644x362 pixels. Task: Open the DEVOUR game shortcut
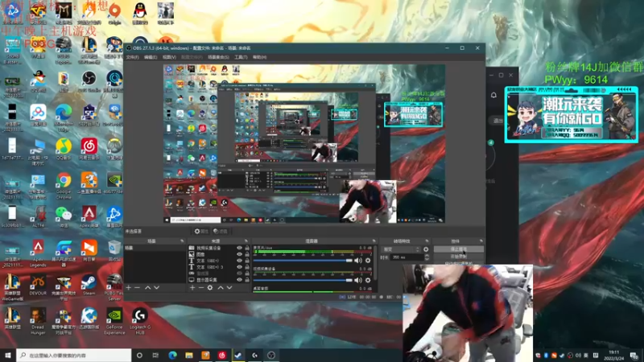coord(38,285)
